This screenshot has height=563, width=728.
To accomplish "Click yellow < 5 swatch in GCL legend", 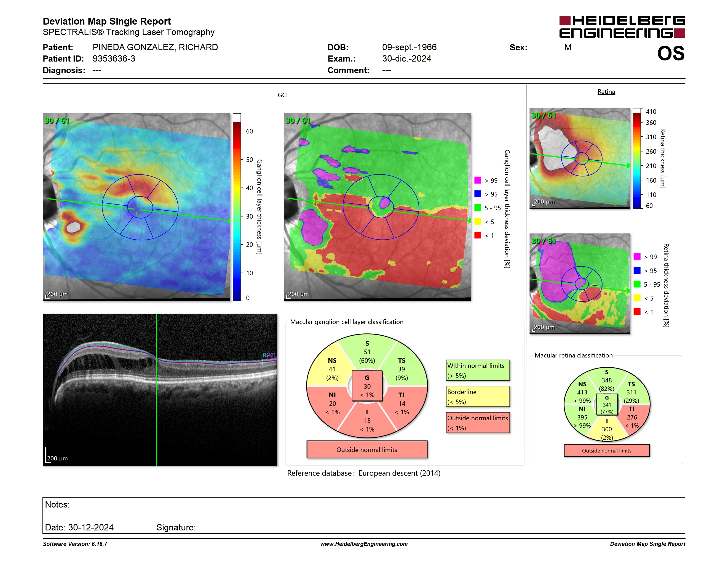I will pos(478,221).
